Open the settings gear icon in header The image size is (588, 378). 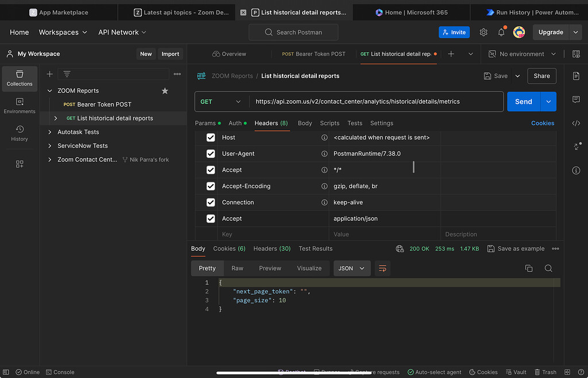483,32
